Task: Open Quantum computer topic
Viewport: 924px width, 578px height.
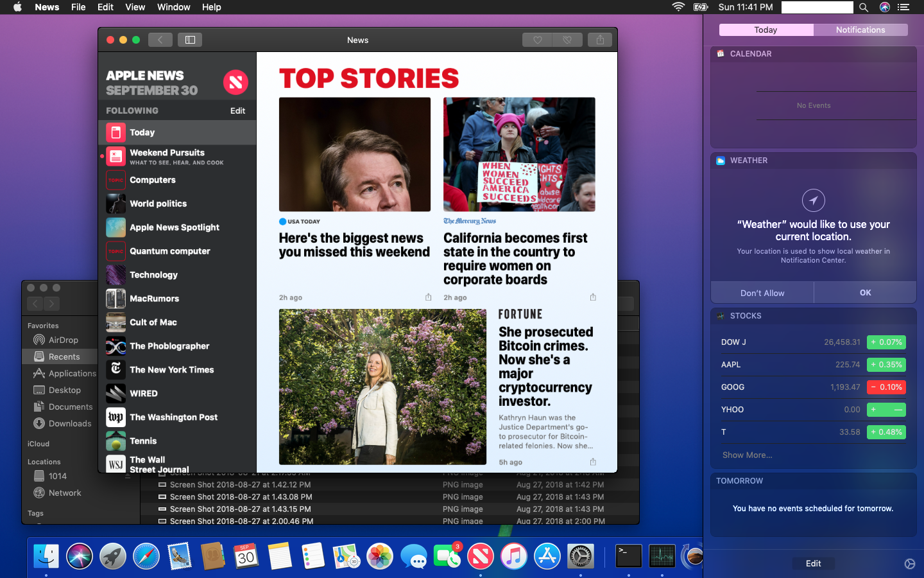Action: pyautogui.click(x=177, y=251)
